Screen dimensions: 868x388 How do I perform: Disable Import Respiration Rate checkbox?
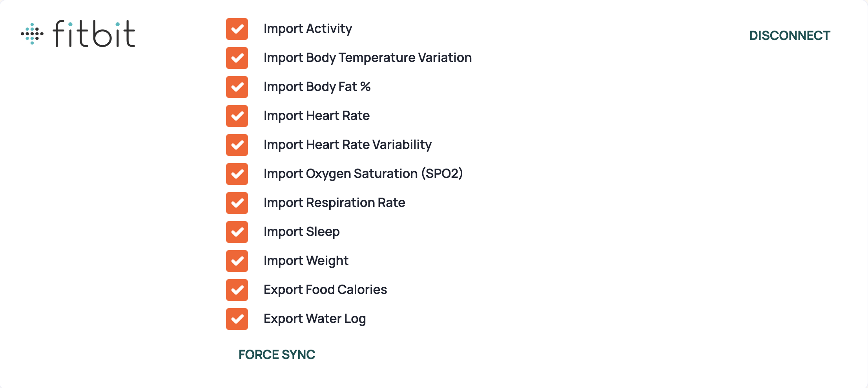point(237,203)
